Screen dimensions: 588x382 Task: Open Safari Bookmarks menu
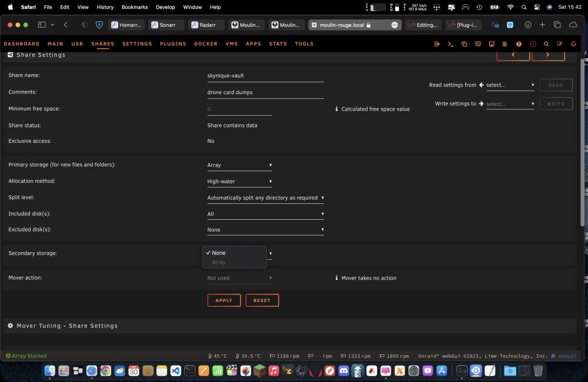(x=135, y=7)
